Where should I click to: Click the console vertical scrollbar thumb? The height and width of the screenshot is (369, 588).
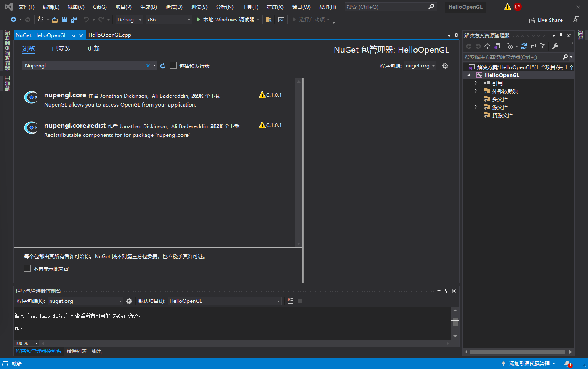tap(455, 322)
